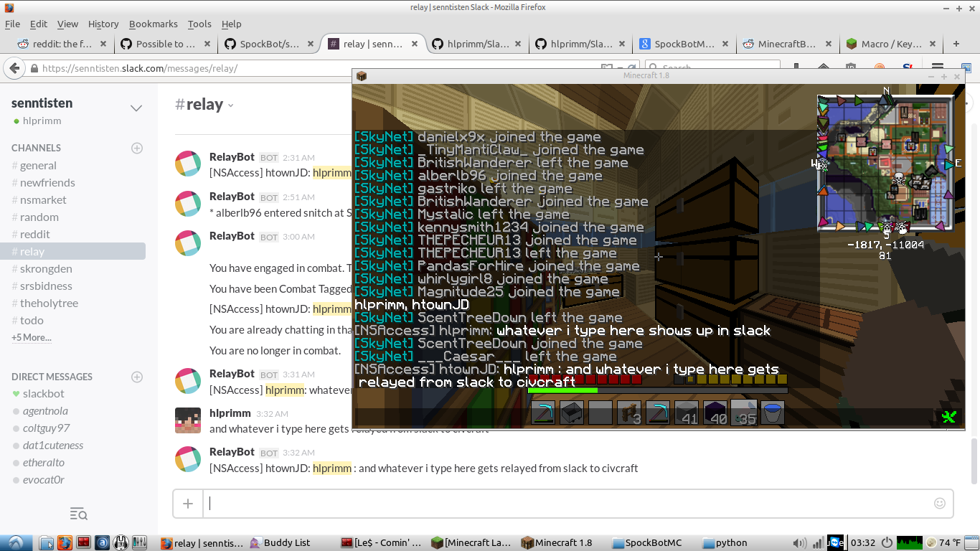The width and height of the screenshot is (980, 551).
Task: Open the file manager quick-launch icon
Action: coord(46,542)
